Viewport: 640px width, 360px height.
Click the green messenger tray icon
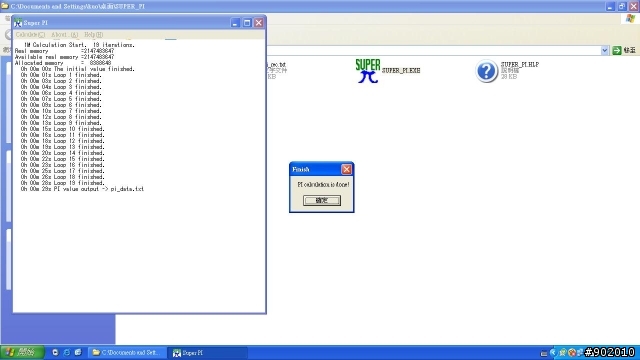click(562, 353)
